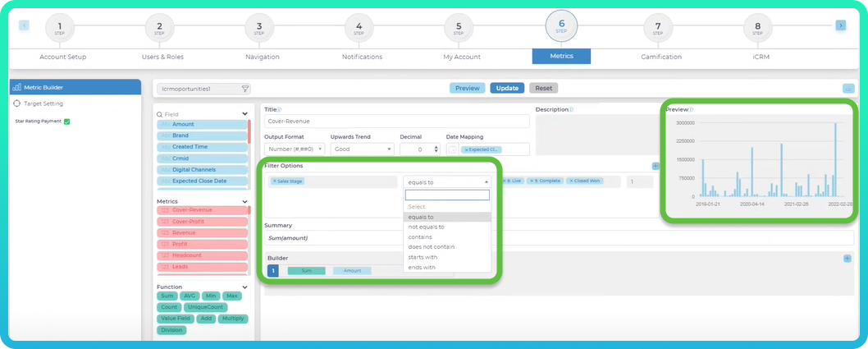Viewport: 868px width, 349px height.
Task: Adjust the Decimal stepper arrows
Action: (x=436, y=149)
